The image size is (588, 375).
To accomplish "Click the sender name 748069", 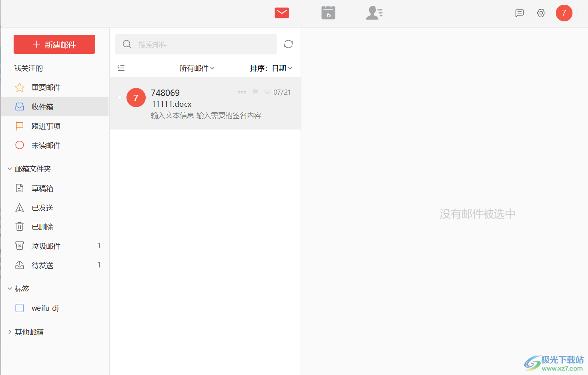I will (165, 93).
